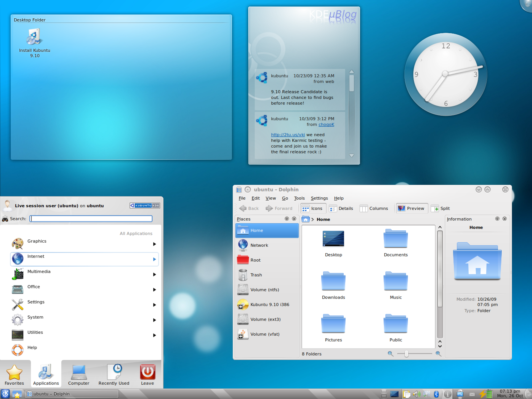The width and height of the screenshot is (532, 399).
Task: Select Root in the Places panel
Action: 267,260
